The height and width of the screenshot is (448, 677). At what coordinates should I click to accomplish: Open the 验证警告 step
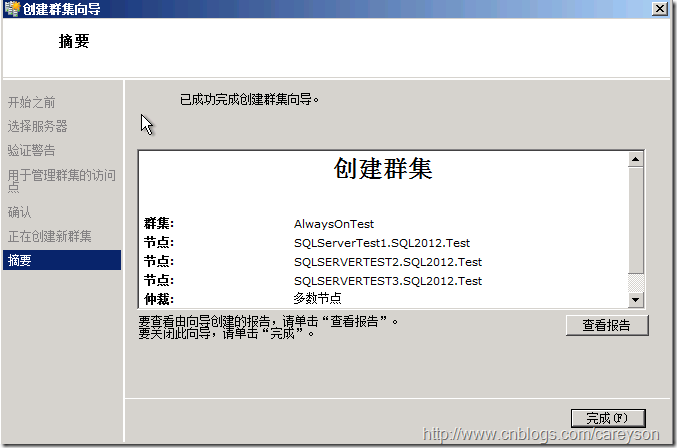(32, 150)
